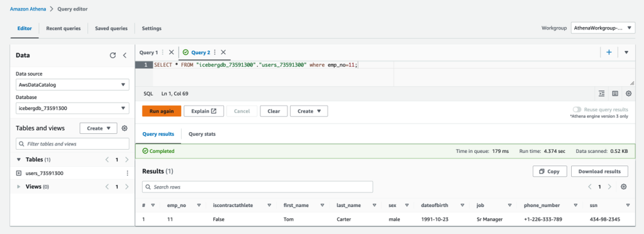Image resolution: width=644 pixels, height=234 pixels.
Task: Add a new query tab
Action: point(609,52)
